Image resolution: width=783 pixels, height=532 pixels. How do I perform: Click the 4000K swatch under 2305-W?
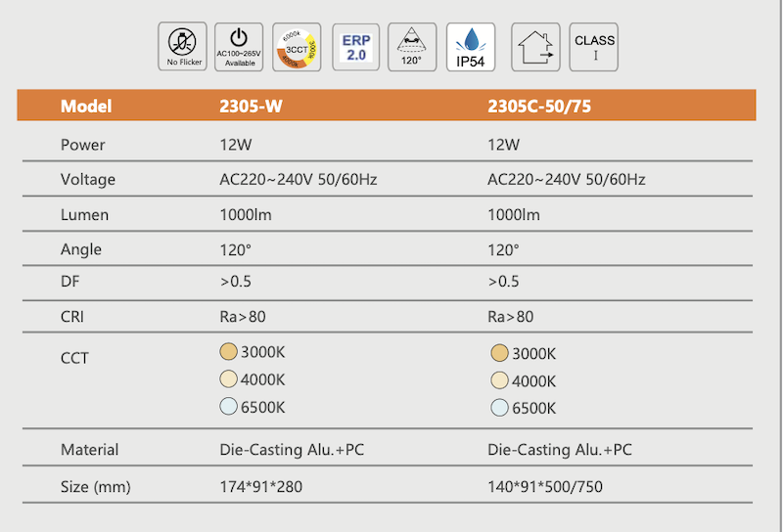pyautogui.click(x=228, y=378)
